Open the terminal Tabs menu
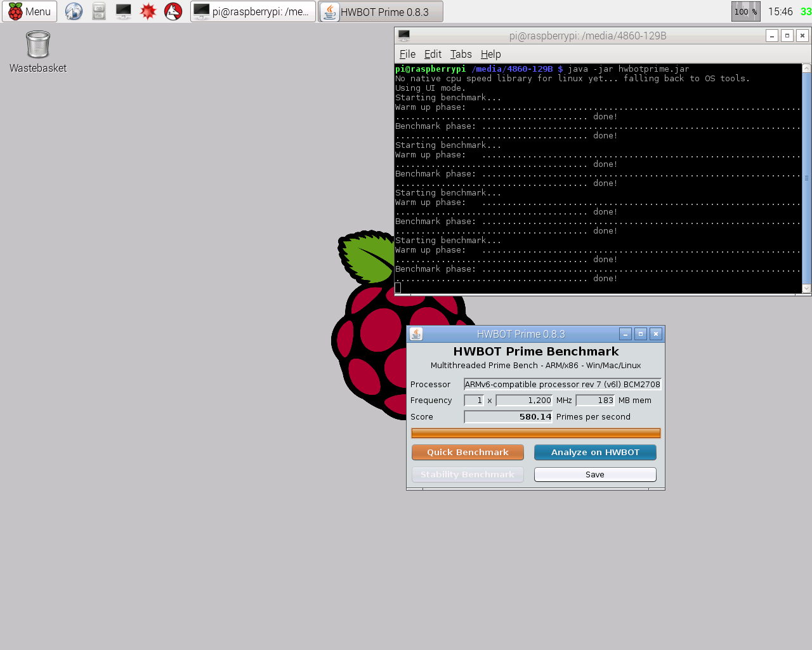Viewport: 812px width, 650px height. (x=461, y=55)
